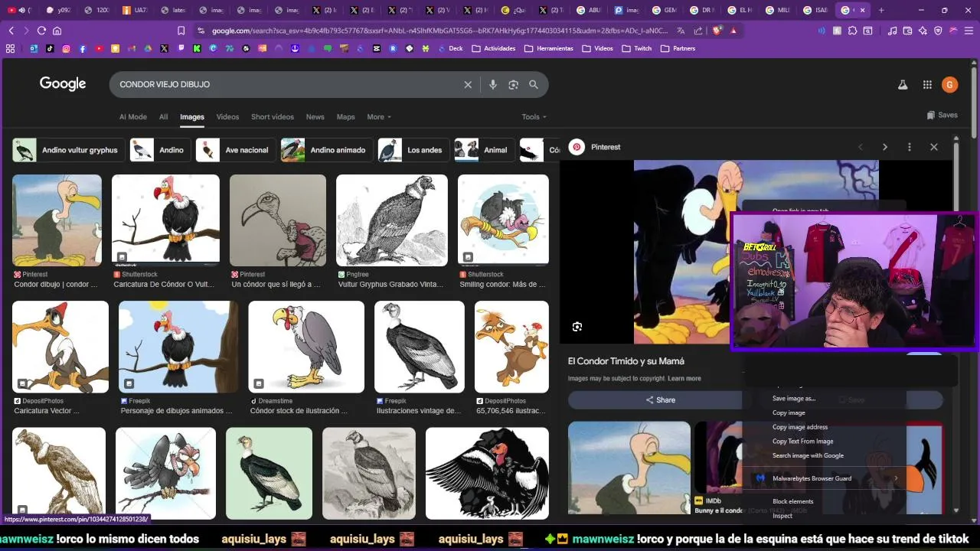Switch to the AI Mode tab
The height and width of the screenshot is (551, 980).
coord(132,117)
